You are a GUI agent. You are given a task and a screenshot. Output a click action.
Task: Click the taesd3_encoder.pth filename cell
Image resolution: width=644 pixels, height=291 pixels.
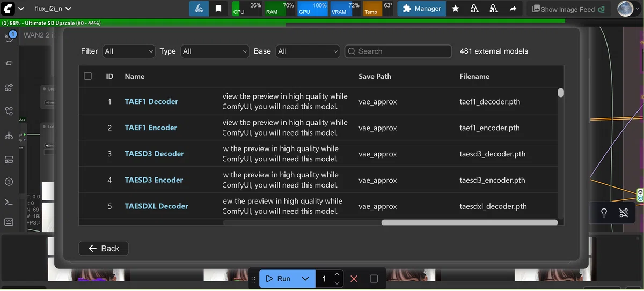point(493,180)
